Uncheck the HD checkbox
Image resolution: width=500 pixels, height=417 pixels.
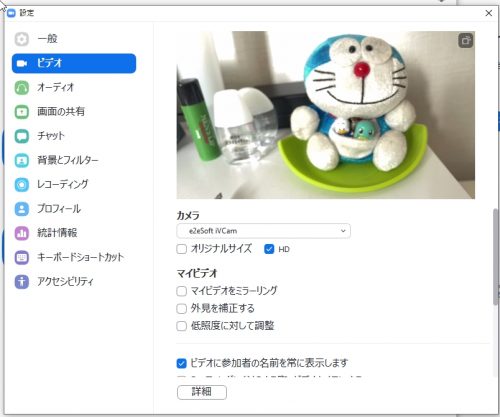point(269,249)
